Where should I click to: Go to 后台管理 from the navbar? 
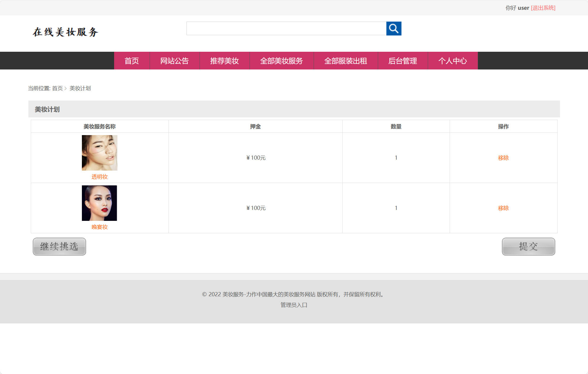click(403, 61)
